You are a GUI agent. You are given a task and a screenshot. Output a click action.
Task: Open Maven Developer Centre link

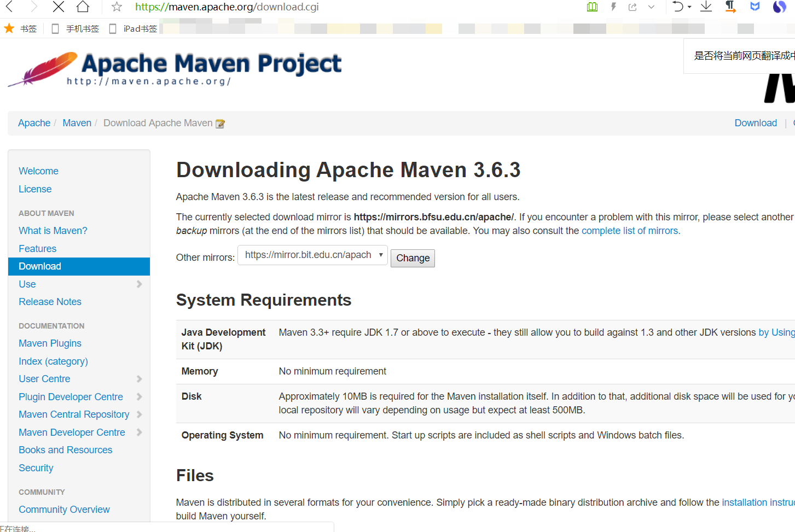point(72,432)
